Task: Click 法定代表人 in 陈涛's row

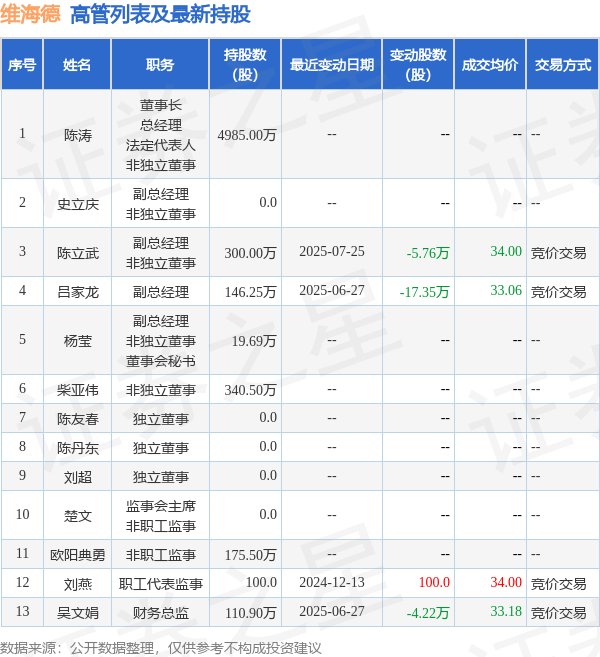Action: point(160,145)
